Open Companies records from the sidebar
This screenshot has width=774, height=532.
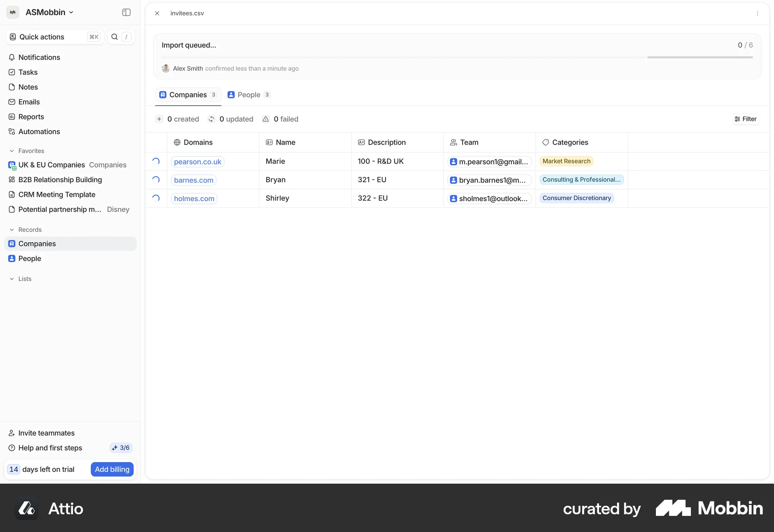click(x=37, y=243)
